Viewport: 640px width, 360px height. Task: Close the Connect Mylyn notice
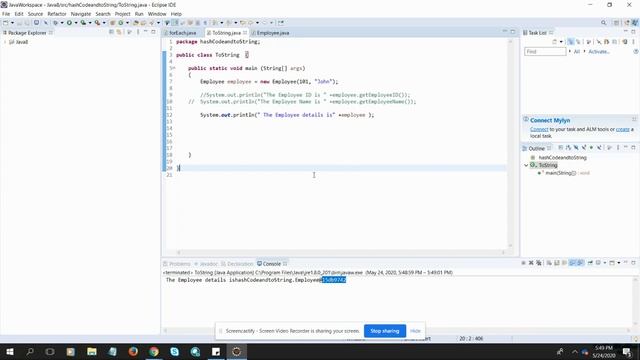click(x=634, y=120)
